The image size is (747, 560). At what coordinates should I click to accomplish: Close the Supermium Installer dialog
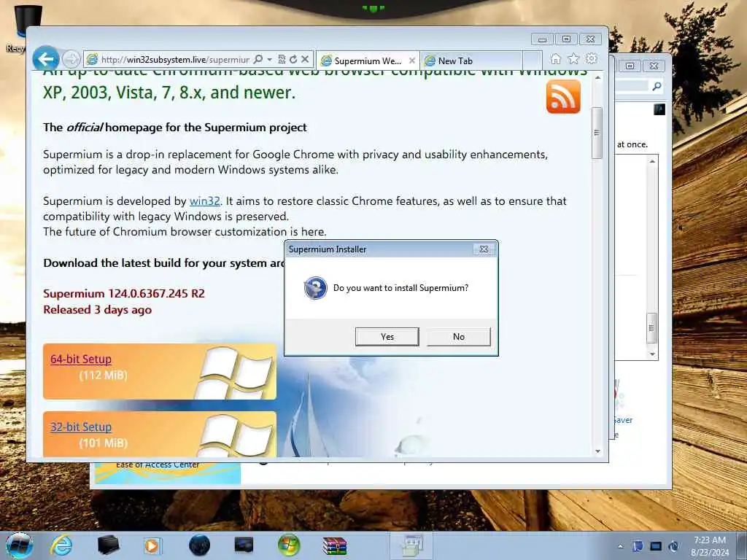pos(484,249)
